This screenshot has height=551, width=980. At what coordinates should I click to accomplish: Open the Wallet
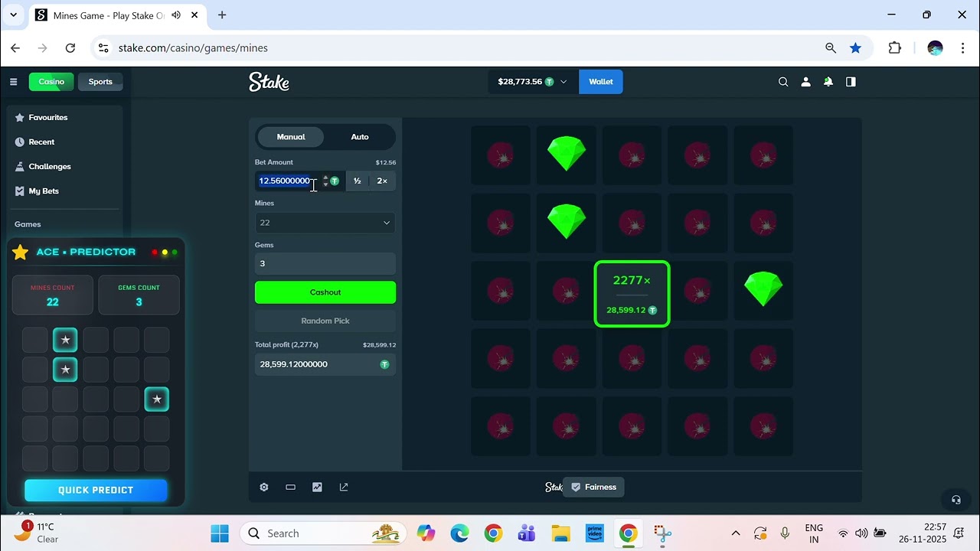[x=601, y=82]
